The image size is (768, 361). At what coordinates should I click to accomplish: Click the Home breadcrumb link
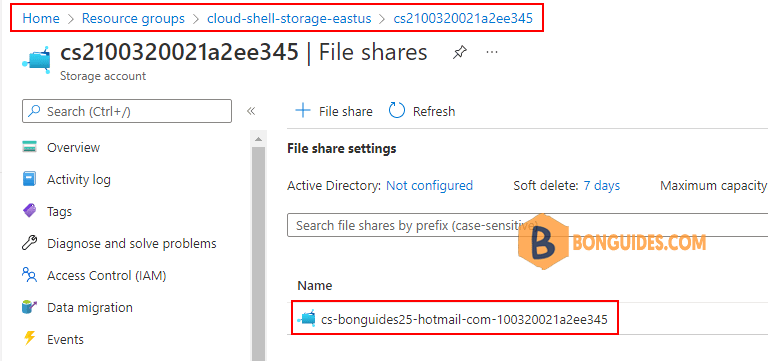pyautogui.click(x=41, y=19)
